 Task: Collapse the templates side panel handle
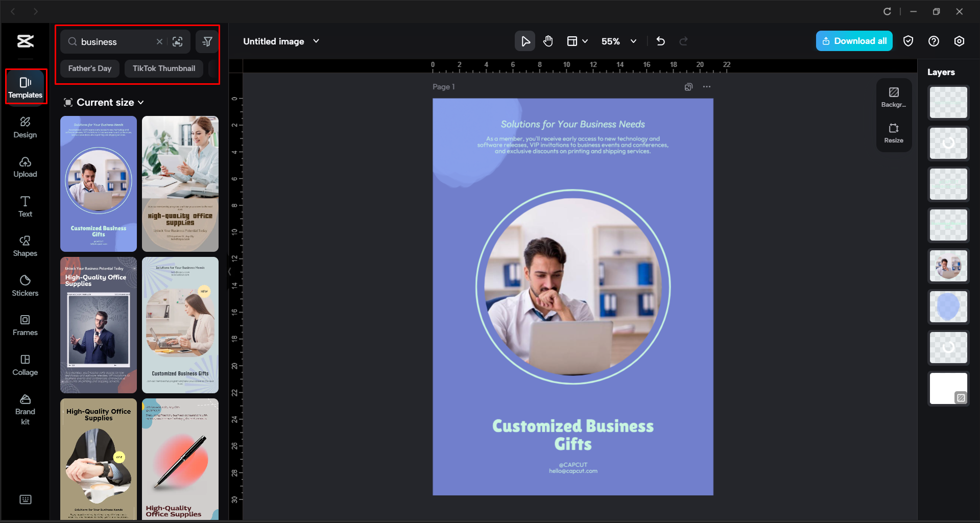[229, 272]
